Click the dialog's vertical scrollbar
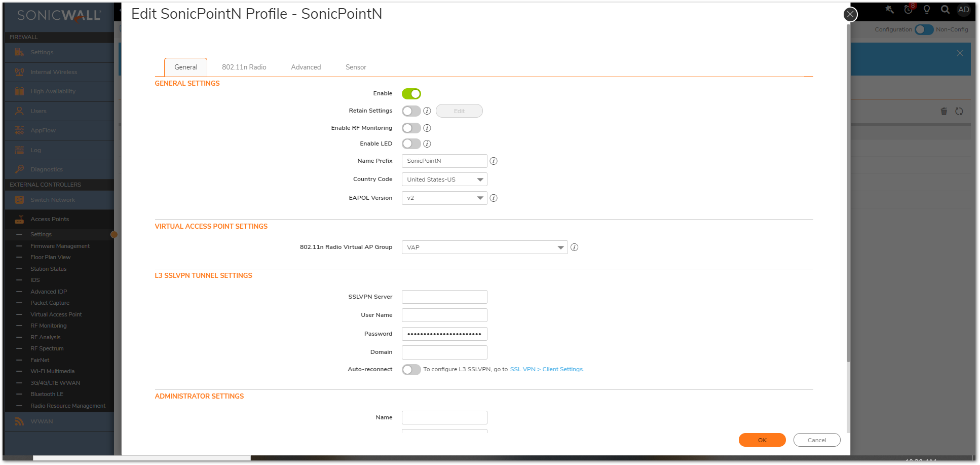The width and height of the screenshot is (980, 465). coord(848,203)
